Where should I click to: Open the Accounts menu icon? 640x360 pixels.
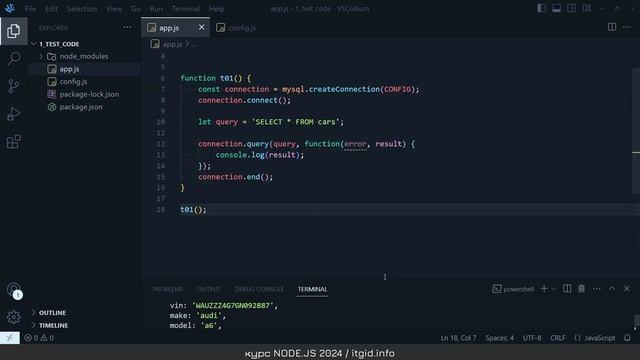tap(13, 290)
